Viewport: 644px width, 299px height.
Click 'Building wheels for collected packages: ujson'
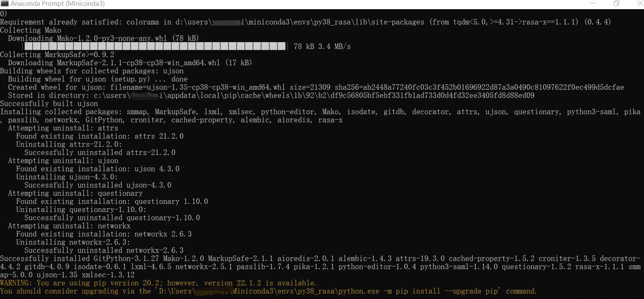pyautogui.click(x=92, y=71)
